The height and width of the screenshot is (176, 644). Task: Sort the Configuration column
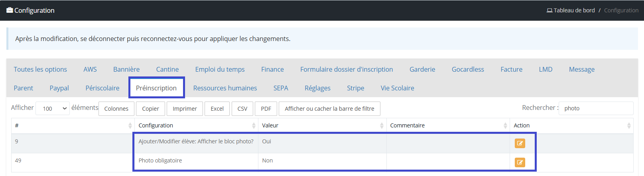click(x=254, y=125)
